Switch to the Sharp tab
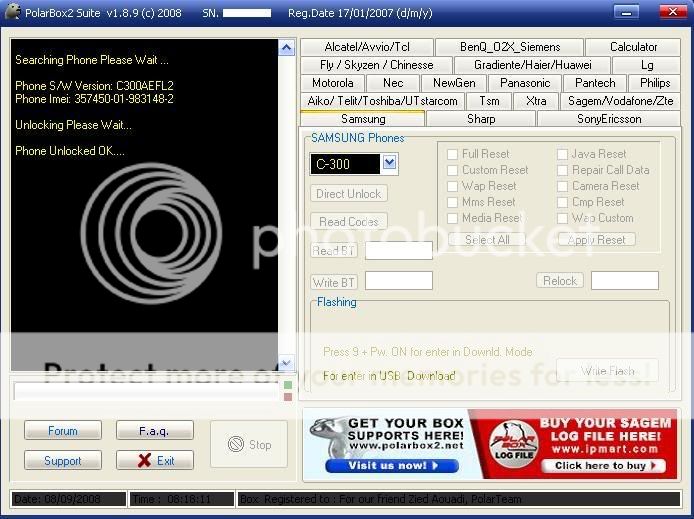The image size is (694, 519). click(x=481, y=119)
